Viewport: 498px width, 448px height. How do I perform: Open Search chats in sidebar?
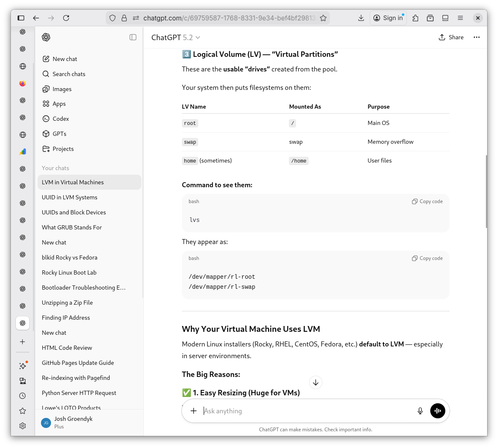[x=69, y=74]
